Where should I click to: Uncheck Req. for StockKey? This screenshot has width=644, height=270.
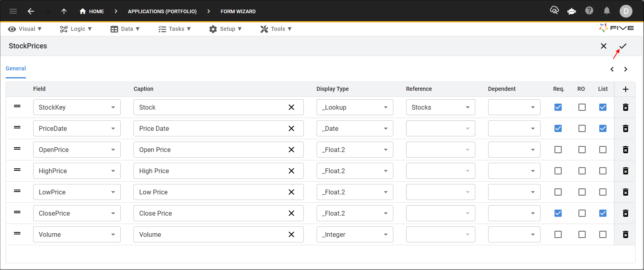558,107
